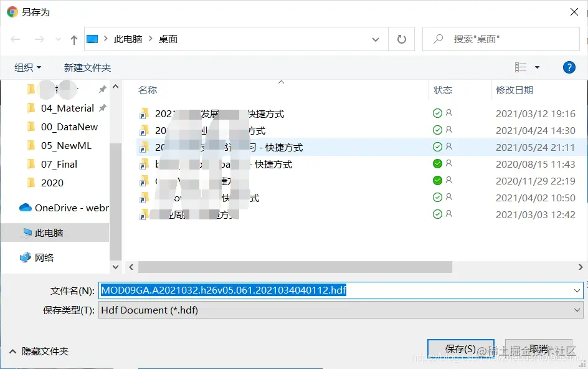Close the 另存为 dialog
The height and width of the screenshot is (369, 588).
click(574, 12)
